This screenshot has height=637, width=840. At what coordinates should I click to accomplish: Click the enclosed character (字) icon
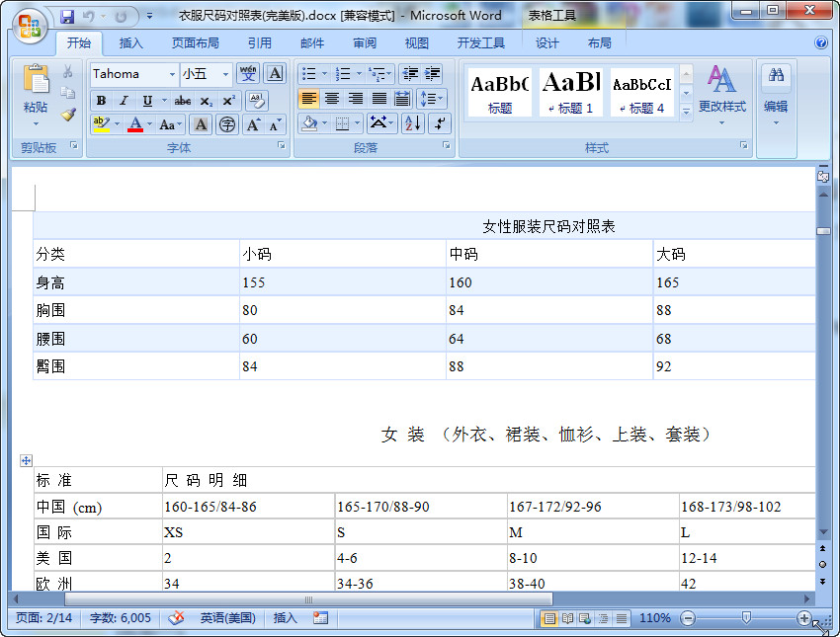pyautogui.click(x=227, y=124)
